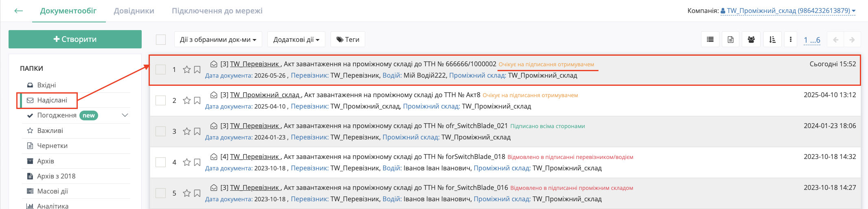Screen dimensions: 868x209
Task: Check the box for document row 4
Action: tap(161, 162)
